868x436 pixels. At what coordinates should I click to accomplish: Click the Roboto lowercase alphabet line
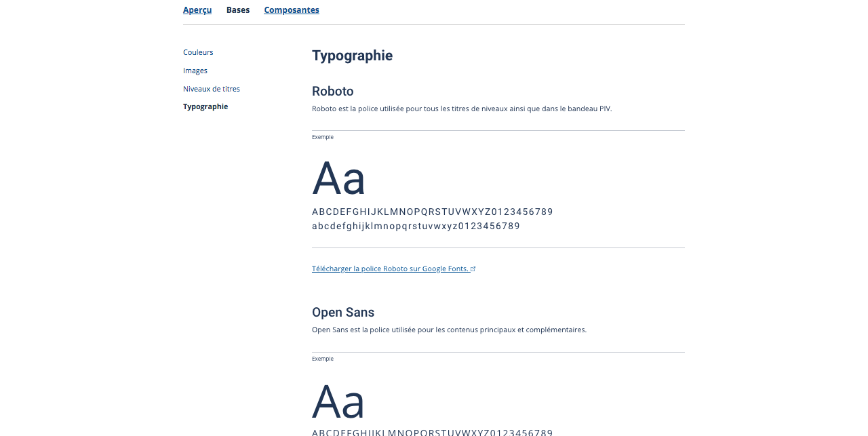coord(416,226)
